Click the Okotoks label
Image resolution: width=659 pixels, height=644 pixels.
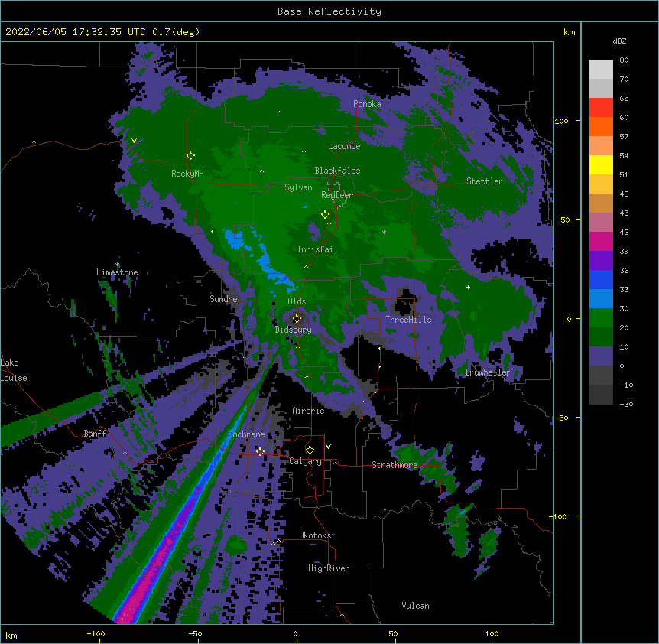point(315,535)
